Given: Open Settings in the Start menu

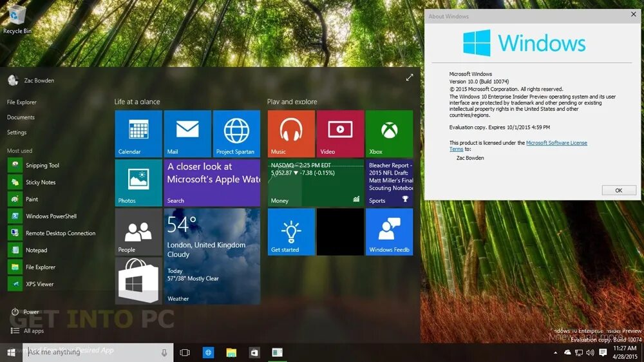Looking at the screenshot, I should (17, 132).
